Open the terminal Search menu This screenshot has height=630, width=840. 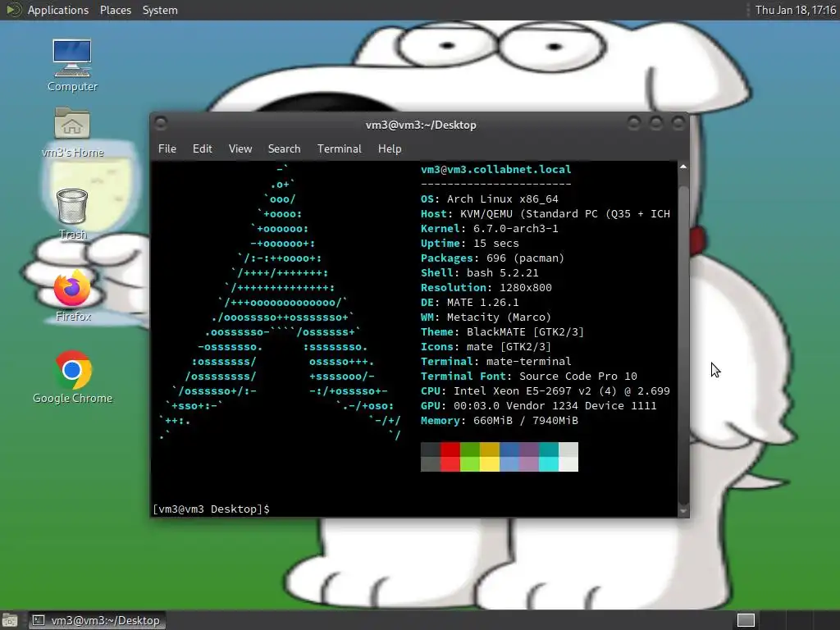tap(284, 148)
